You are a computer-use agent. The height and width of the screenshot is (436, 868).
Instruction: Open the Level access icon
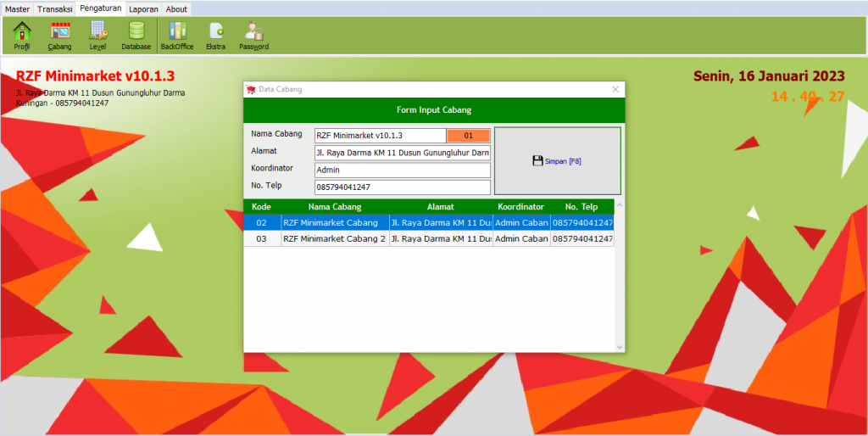point(98,36)
